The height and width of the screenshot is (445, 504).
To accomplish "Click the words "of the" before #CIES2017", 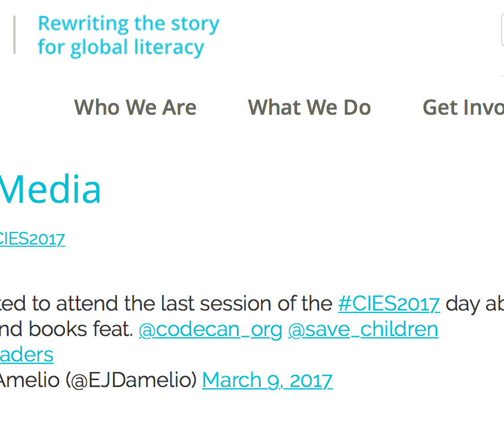I will [x=304, y=304].
